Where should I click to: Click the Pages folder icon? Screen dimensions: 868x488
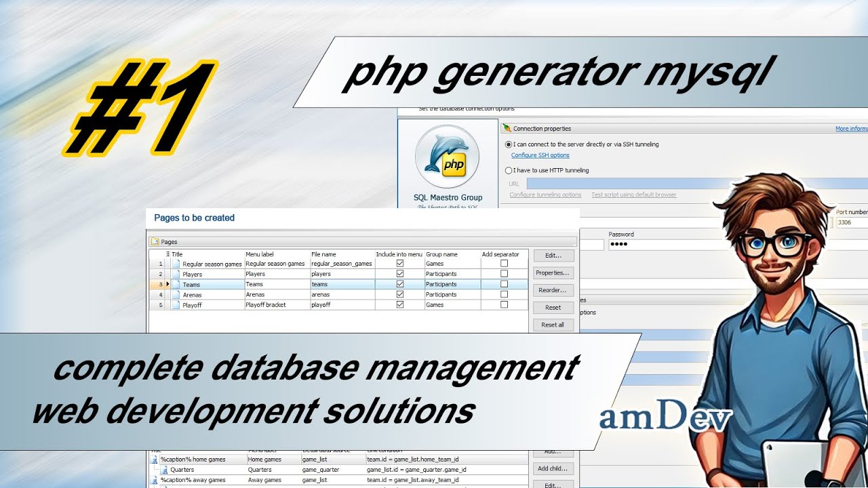[x=155, y=241]
